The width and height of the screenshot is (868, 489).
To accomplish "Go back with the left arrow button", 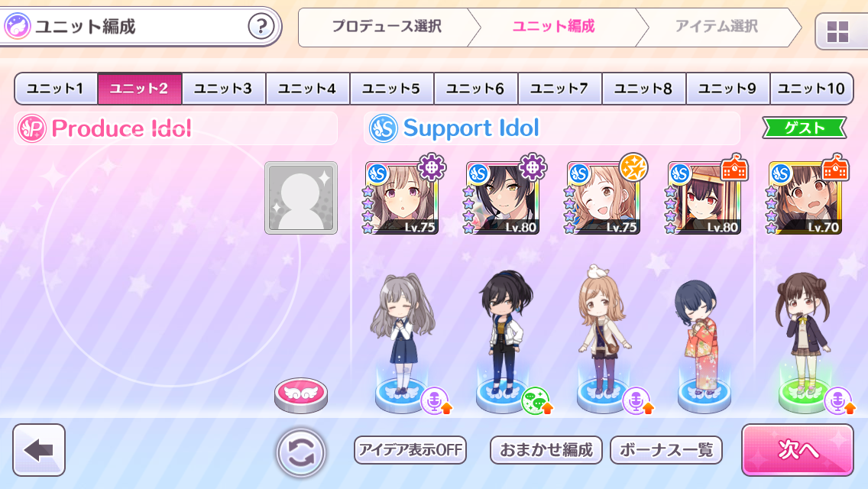I will 39,450.
